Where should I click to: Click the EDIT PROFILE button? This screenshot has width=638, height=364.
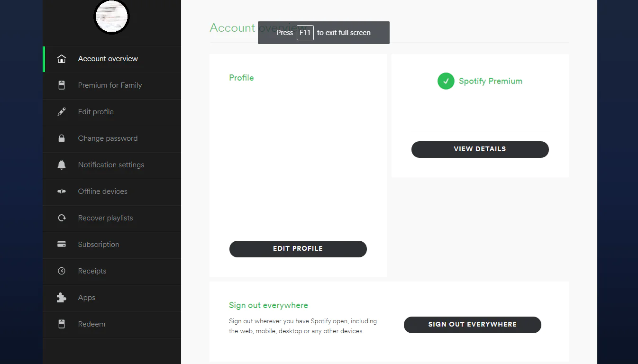click(x=298, y=249)
